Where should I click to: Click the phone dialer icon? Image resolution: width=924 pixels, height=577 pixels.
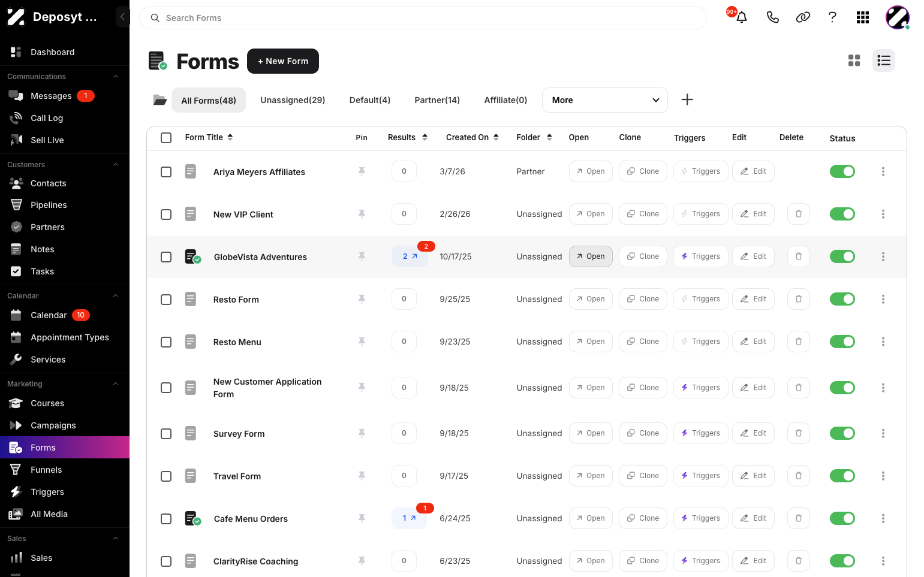(772, 17)
